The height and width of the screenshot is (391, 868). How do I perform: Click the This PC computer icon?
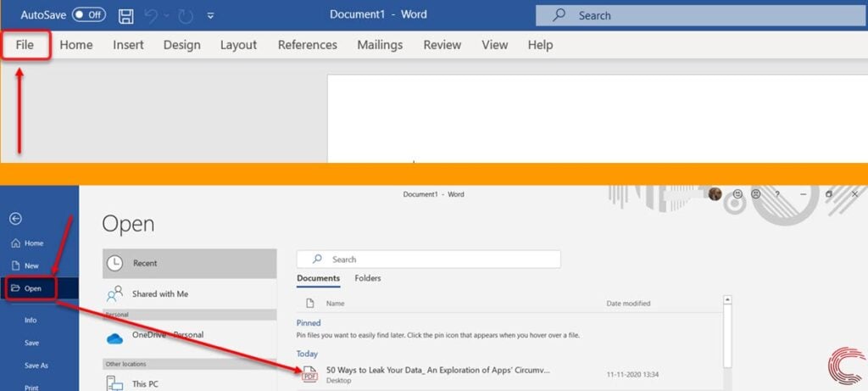point(114,383)
